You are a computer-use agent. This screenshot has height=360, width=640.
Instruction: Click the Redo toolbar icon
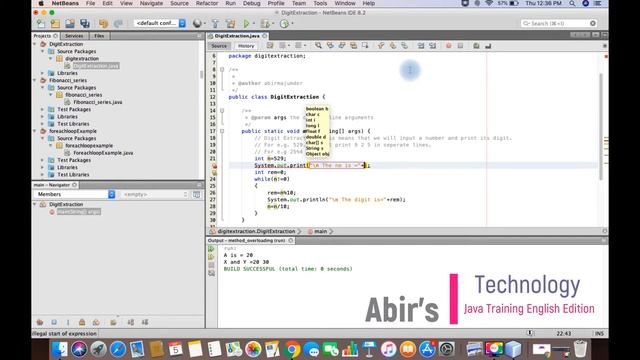(118, 24)
